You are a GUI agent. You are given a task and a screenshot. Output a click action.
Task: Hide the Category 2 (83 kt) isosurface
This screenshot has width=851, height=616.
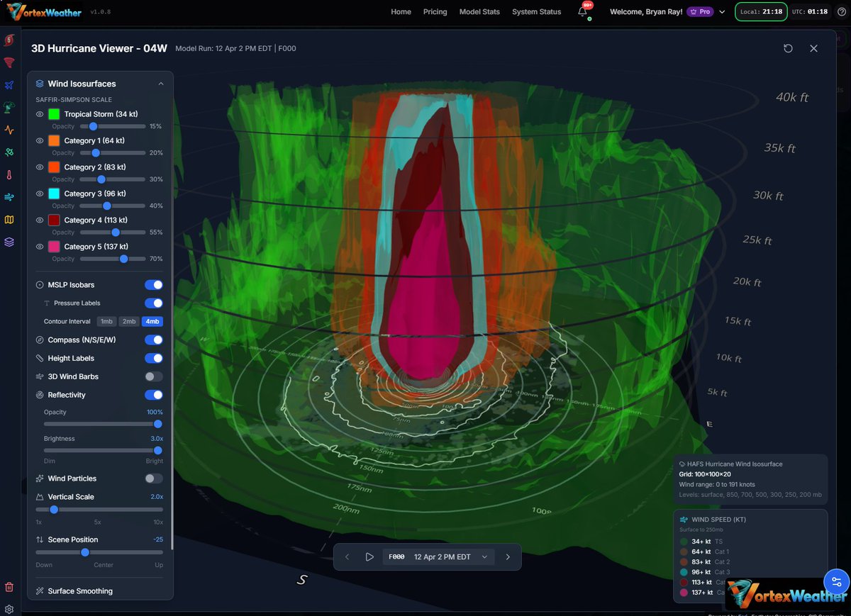point(40,167)
